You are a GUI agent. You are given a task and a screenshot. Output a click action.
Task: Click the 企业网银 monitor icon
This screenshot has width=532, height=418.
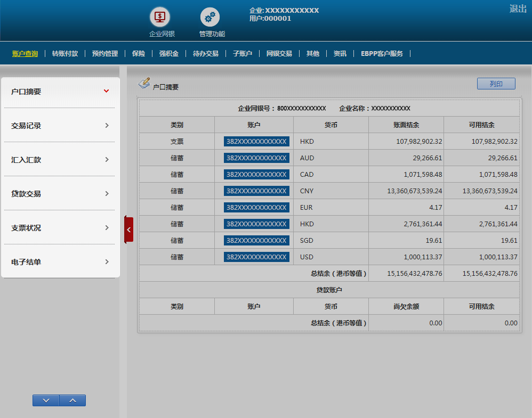point(159,17)
